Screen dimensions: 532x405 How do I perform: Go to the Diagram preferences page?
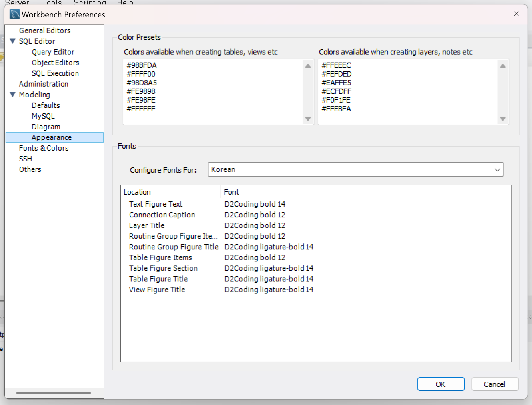point(46,127)
